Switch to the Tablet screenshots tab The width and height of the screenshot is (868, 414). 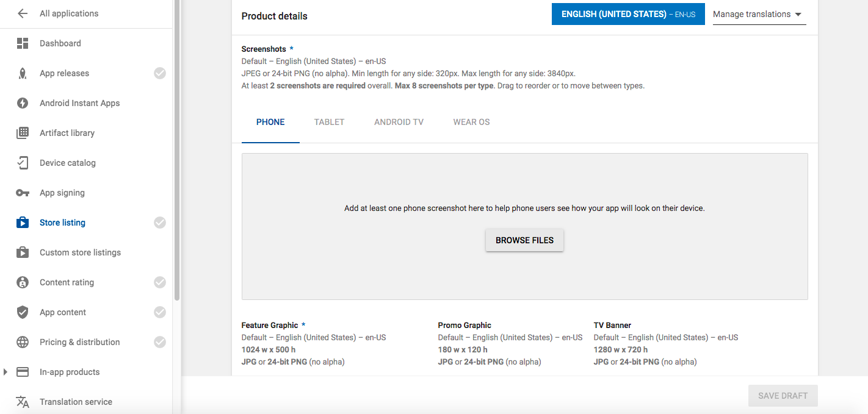329,122
